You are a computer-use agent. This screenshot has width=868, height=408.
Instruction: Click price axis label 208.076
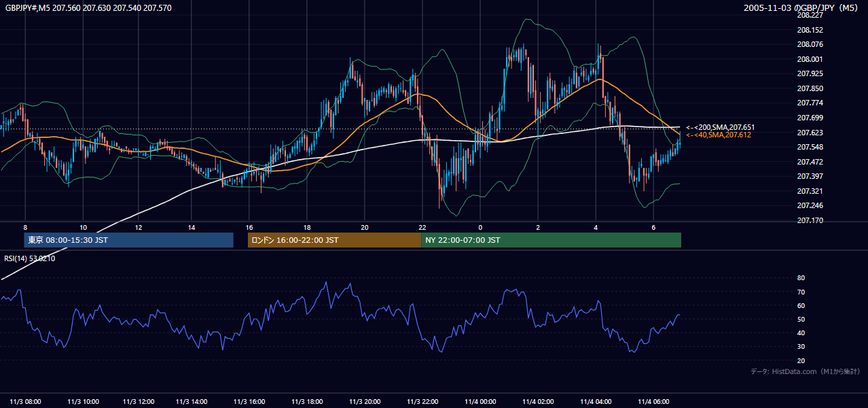[810, 44]
